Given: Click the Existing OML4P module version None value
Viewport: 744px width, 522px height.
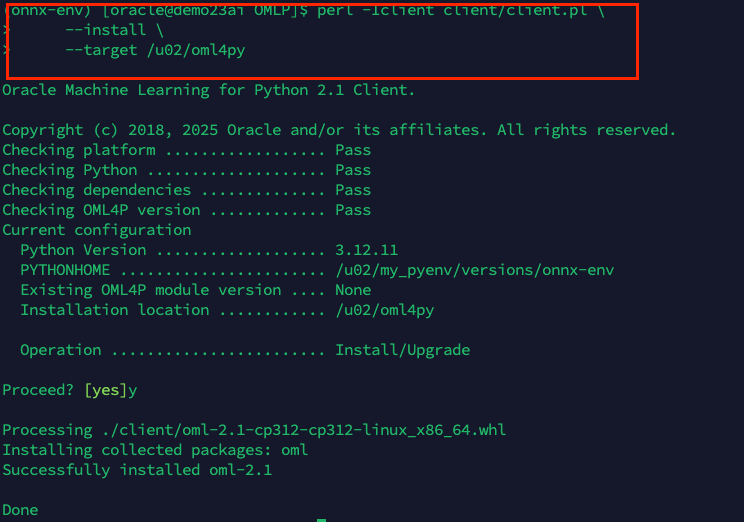Looking at the screenshot, I should 353,290.
